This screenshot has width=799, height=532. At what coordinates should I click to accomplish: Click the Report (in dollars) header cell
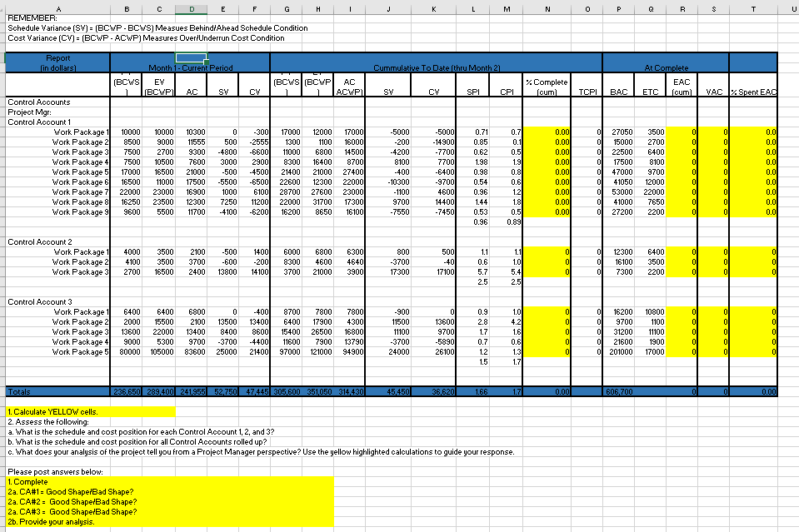(58, 62)
